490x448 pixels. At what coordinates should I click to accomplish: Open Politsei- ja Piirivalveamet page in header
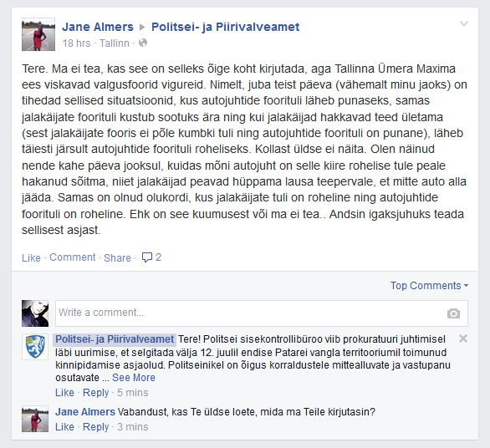tap(225, 27)
